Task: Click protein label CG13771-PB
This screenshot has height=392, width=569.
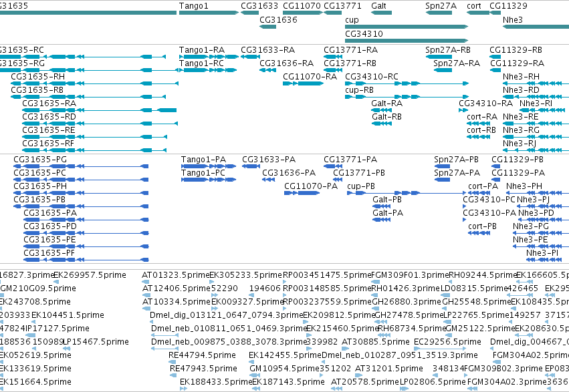Action: coord(359,173)
